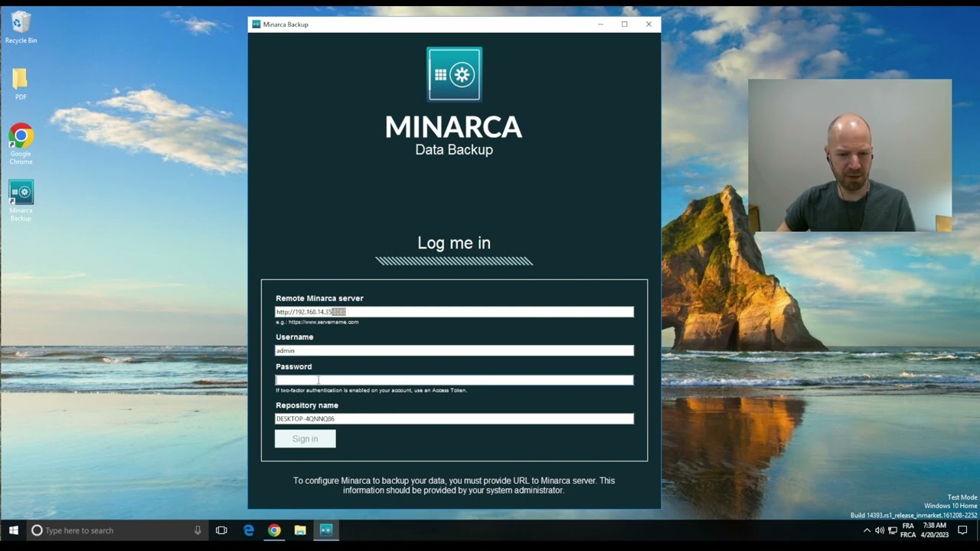Click the Sign in button
980x551 pixels.
tap(305, 439)
